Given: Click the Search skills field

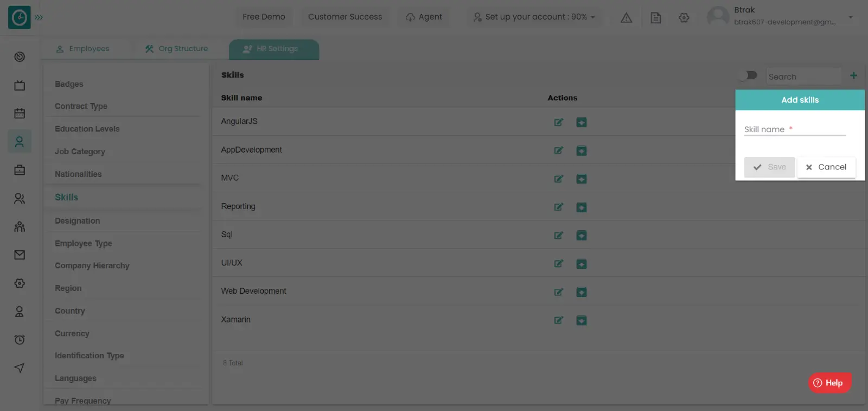Looking at the screenshot, I should [x=803, y=77].
